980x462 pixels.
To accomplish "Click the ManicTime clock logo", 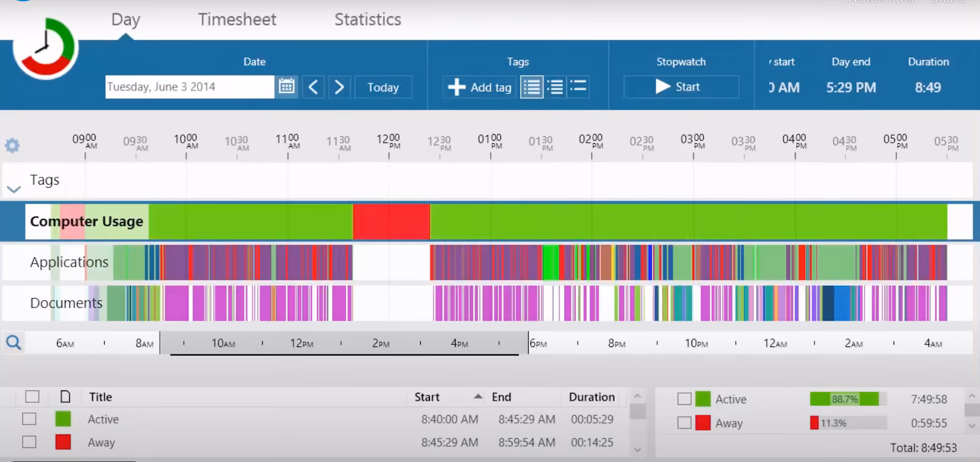I will pos(46,48).
